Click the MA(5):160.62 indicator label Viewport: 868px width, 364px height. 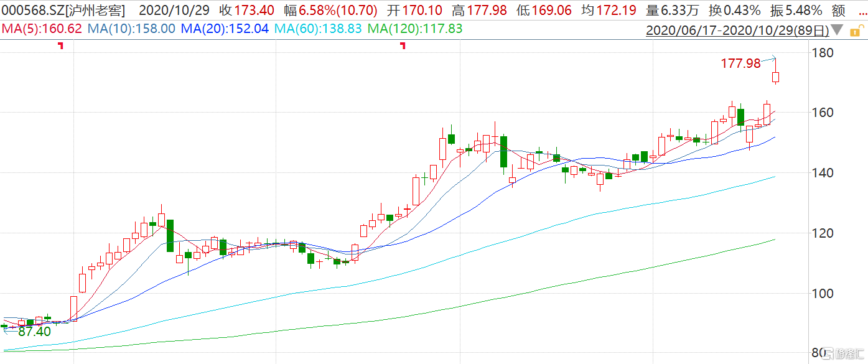pyautogui.click(x=42, y=29)
